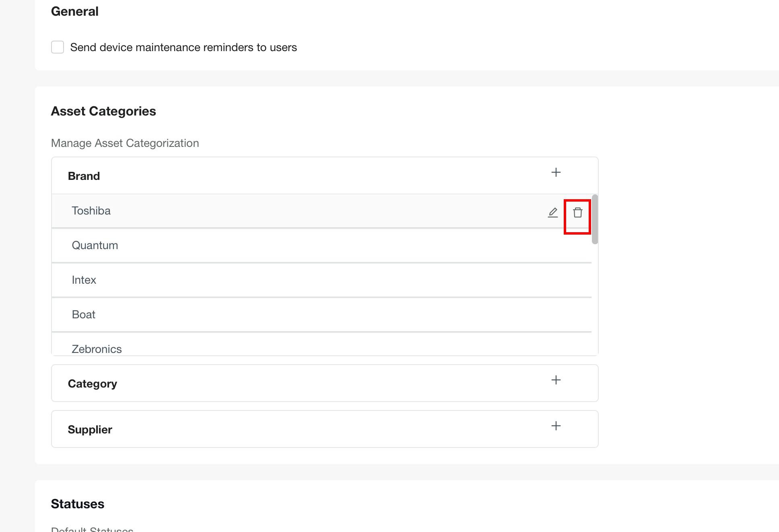Click the Send device maintenance reminders label

tap(183, 47)
